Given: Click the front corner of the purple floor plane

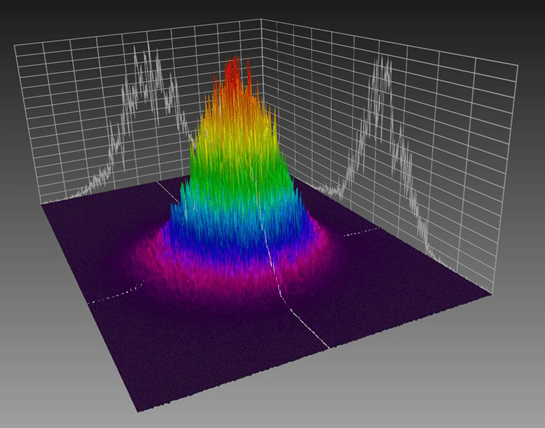Looking at the screenshot, I should [139, 410].
